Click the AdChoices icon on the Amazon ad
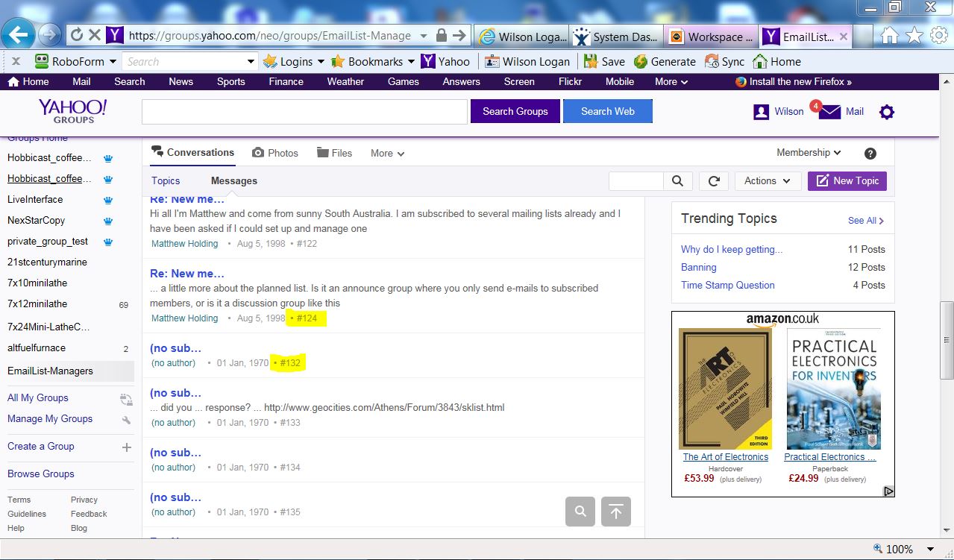954x560 pixels. [x=888, y=491]
